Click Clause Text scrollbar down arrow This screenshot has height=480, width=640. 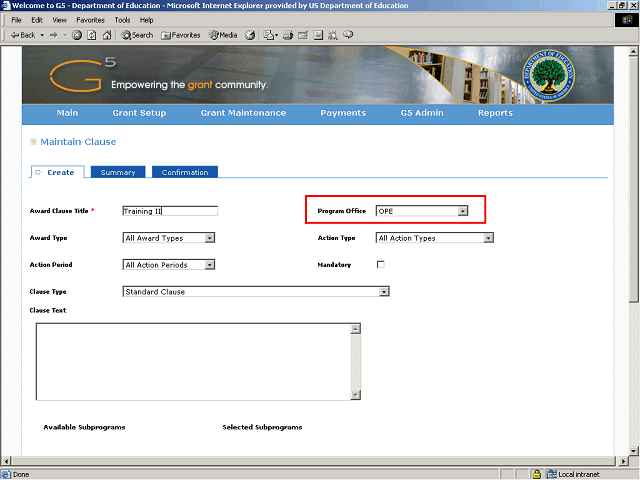point(356,395)
